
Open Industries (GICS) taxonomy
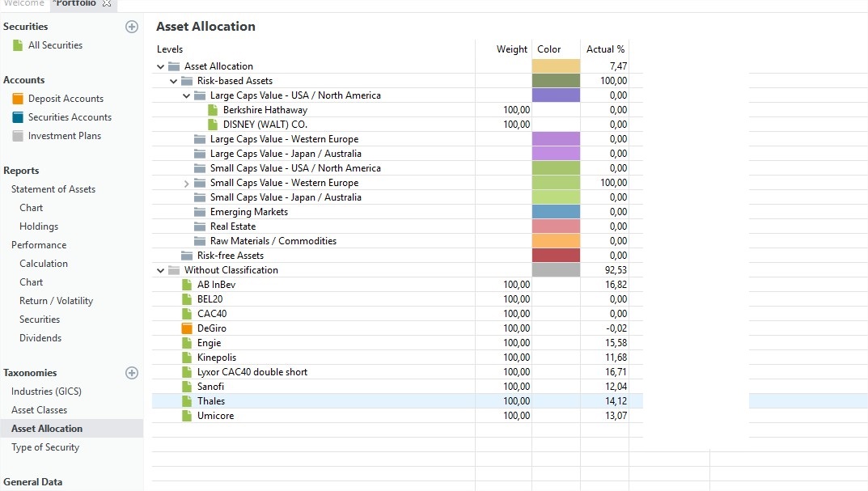coord(46,392)
